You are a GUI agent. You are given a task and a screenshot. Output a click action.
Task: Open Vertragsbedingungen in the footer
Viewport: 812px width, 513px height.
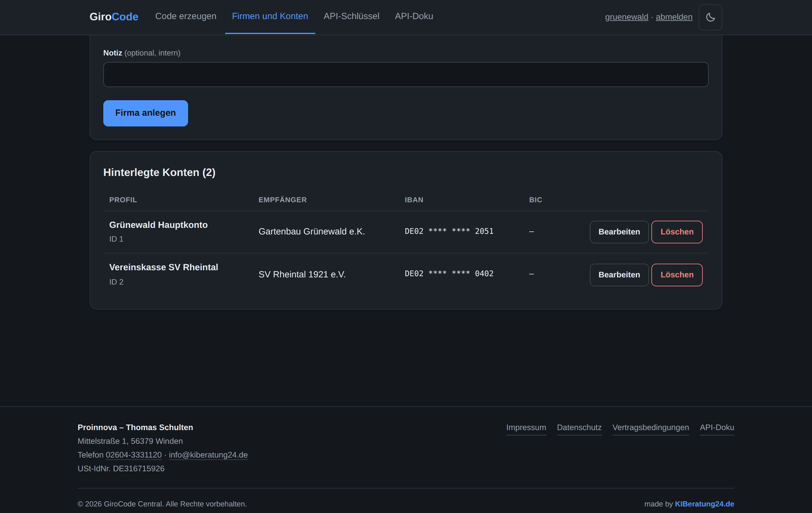[651, 428]
